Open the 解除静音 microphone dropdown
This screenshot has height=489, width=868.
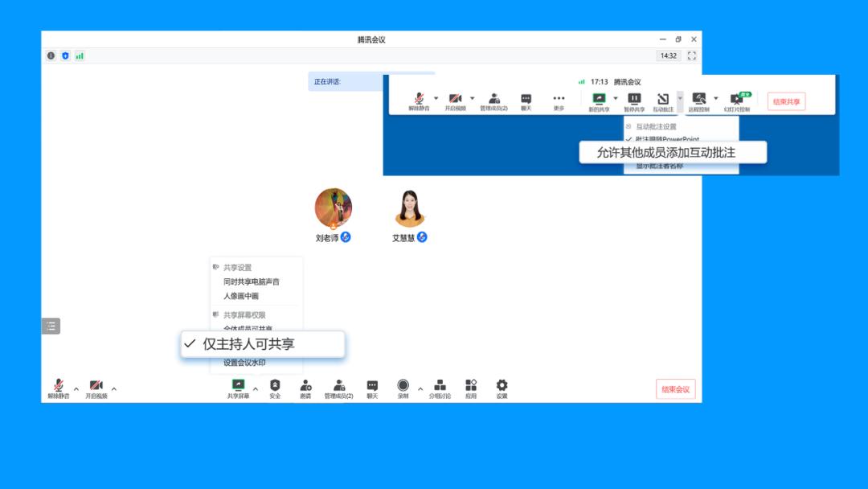click(x=76, y=388)
